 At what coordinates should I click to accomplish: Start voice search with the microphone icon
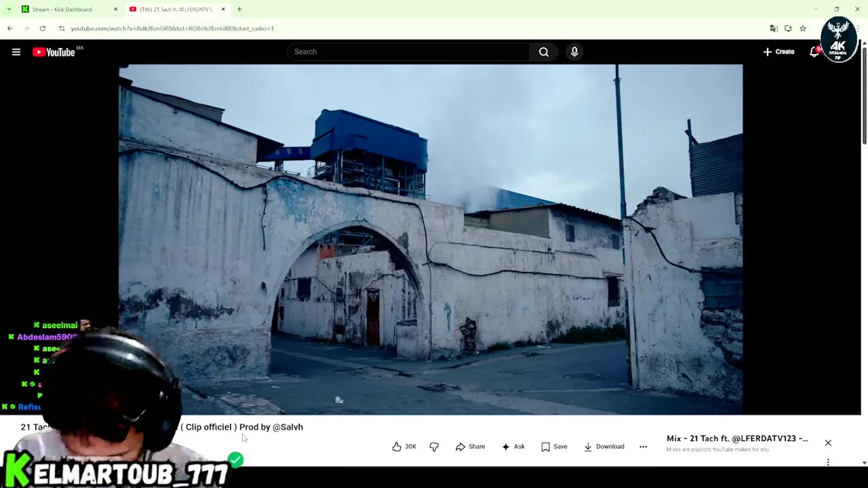(574, 52)
